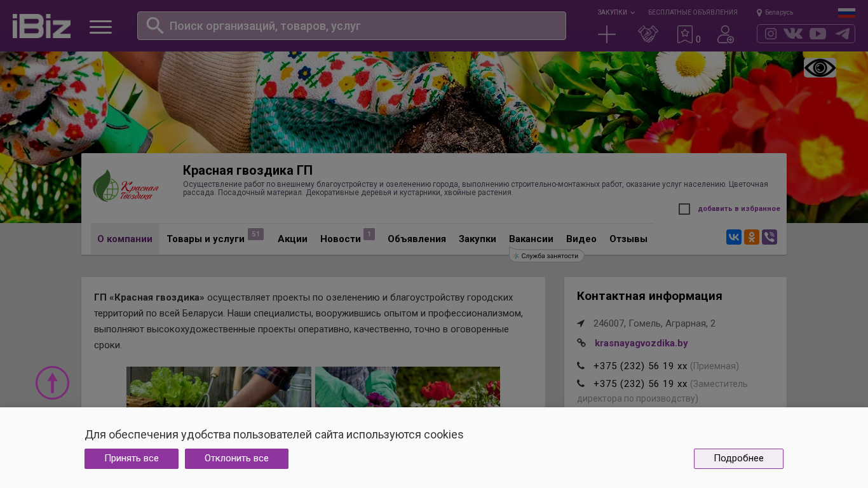Click the Служба занятости badge
Screen dimensions: 868x488
coord(546,255)
